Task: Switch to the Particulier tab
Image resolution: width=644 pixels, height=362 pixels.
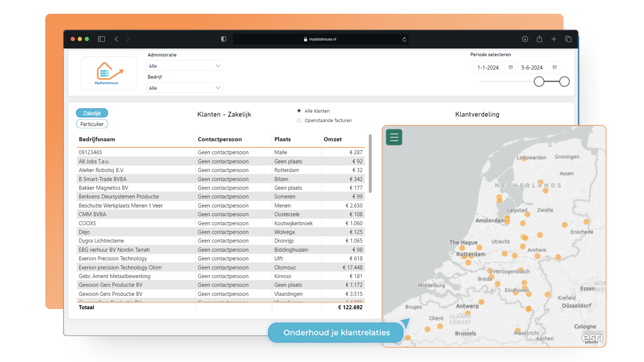Action: point(92,124)
